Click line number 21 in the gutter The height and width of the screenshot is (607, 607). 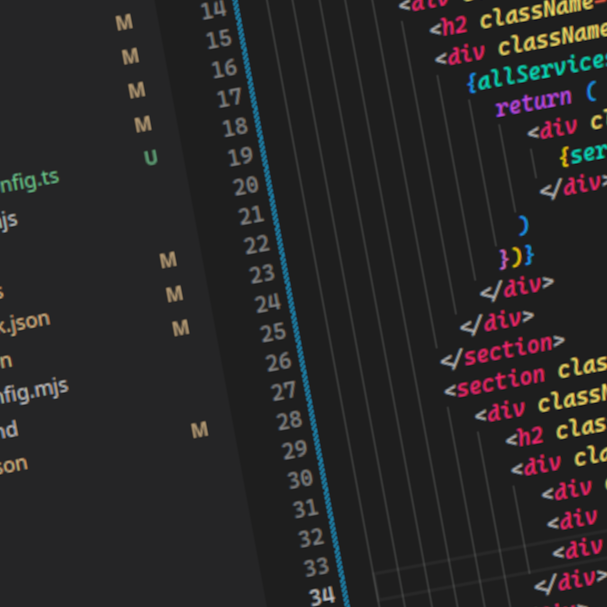[x=252, y=215]
